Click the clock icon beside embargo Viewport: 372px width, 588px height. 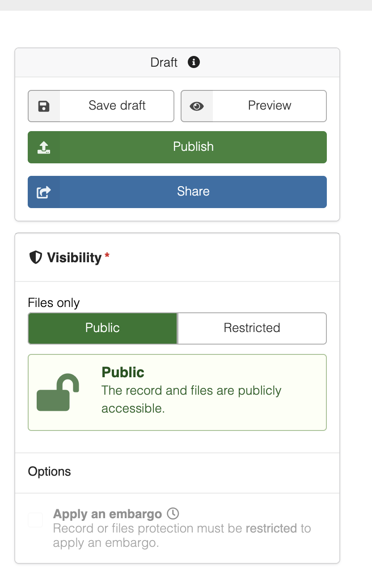tap(173, 513)
